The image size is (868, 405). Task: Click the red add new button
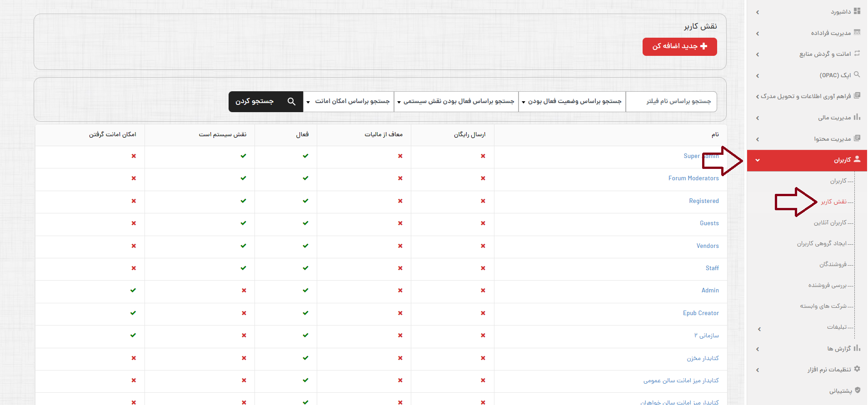pyautogui.click(x=679, y=47)
